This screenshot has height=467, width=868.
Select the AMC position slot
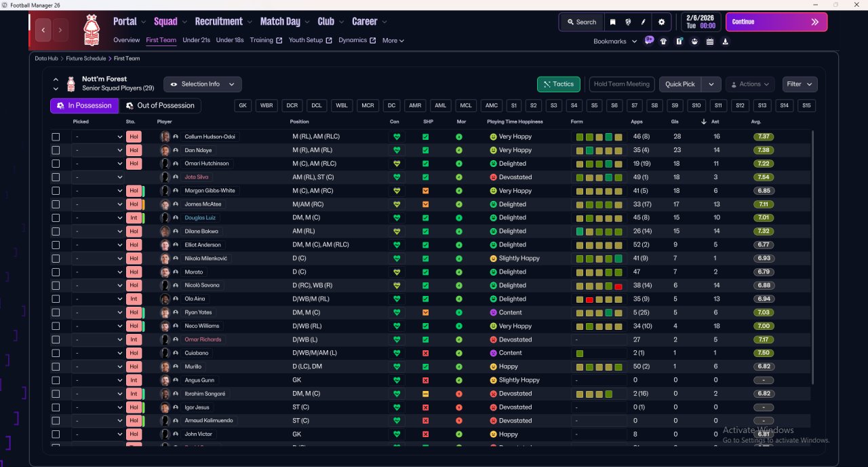tap(492, 106)
